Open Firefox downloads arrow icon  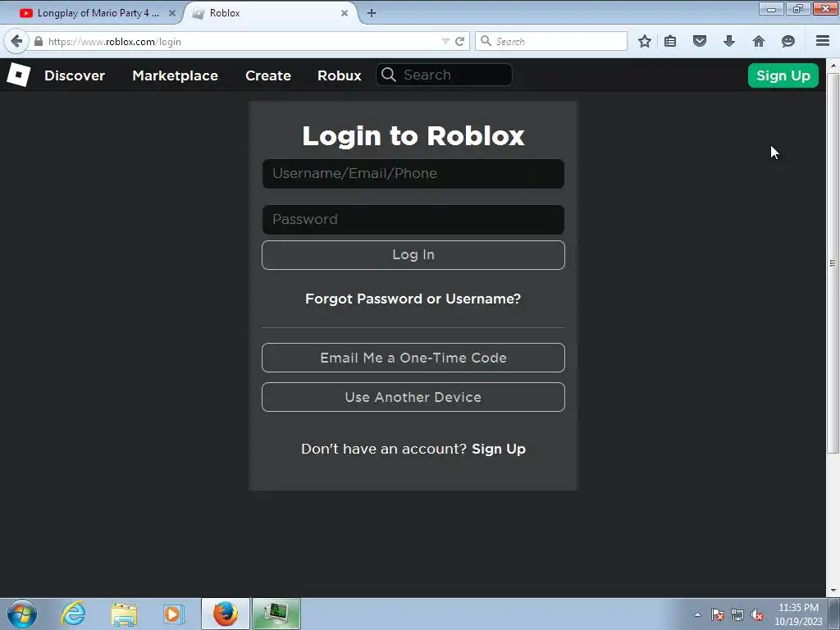pos(729,41)
